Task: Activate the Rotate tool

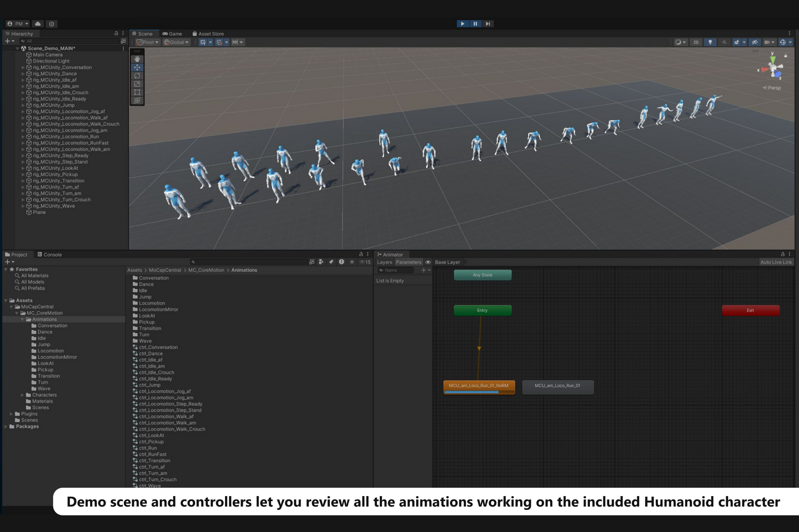Action: 137,75
